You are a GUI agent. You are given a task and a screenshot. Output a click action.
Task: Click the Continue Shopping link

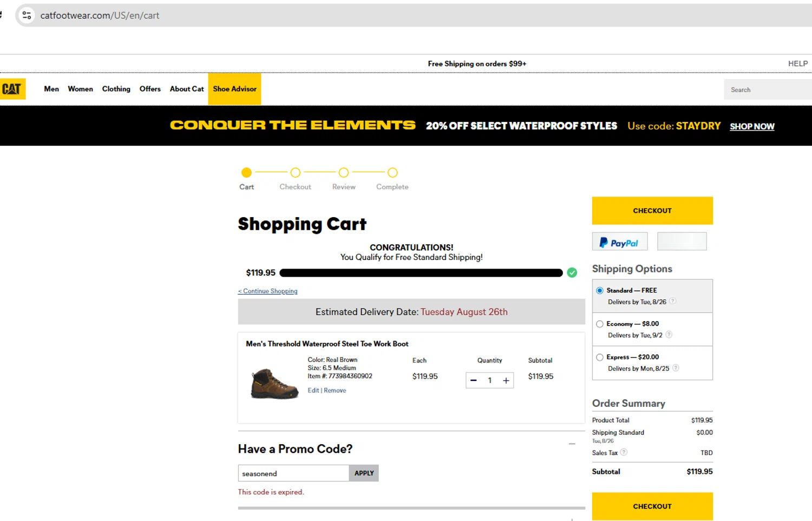pos(268,291)
